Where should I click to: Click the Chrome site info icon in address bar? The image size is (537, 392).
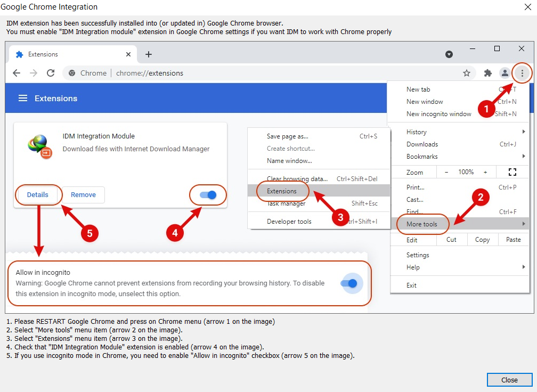click(x=72, y=73)
